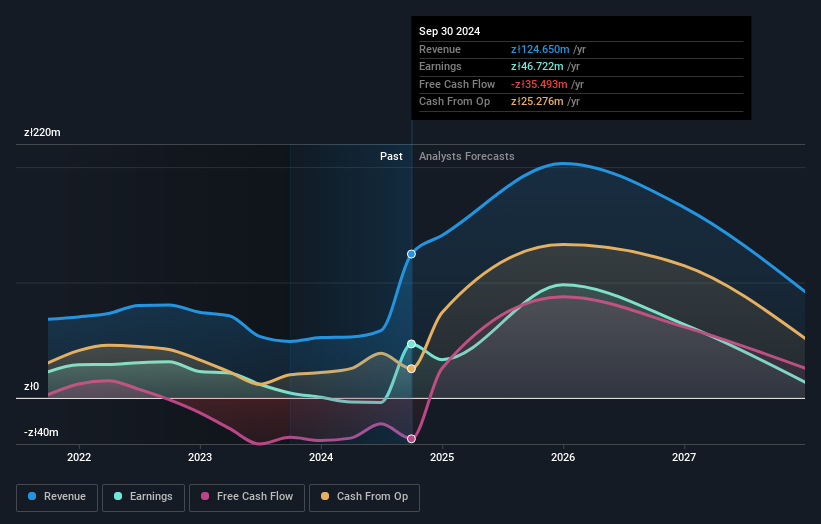Click the Free Cash Flow tooltip label

457,84
